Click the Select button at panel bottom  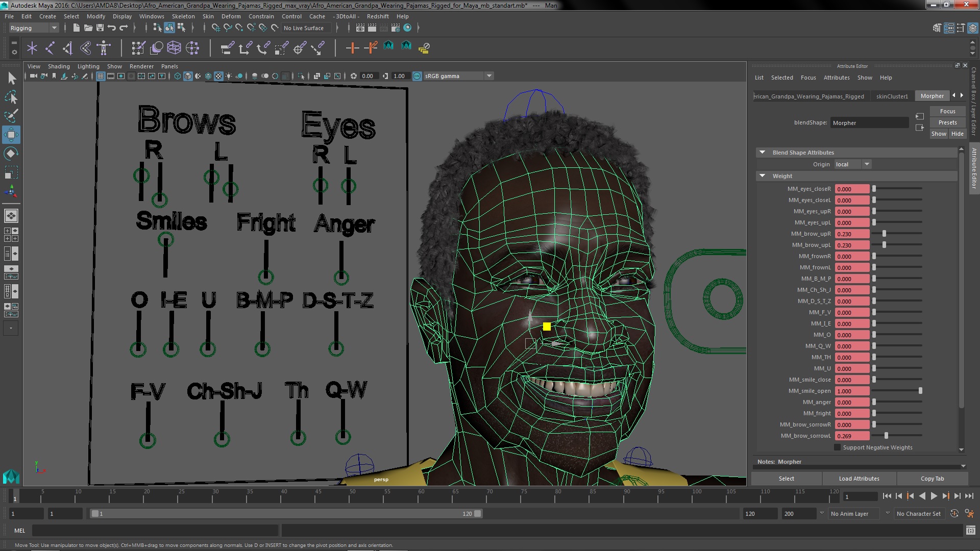(786, 479)
